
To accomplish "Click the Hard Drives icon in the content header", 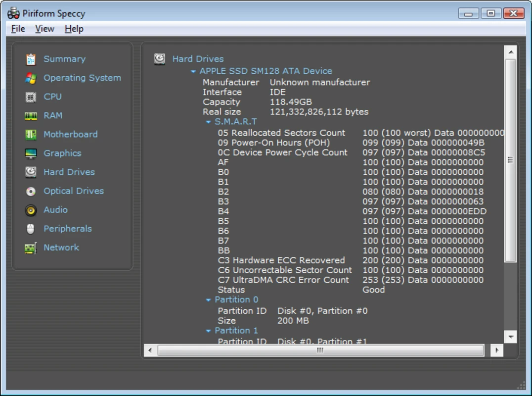I will click(x=159, y=58).
